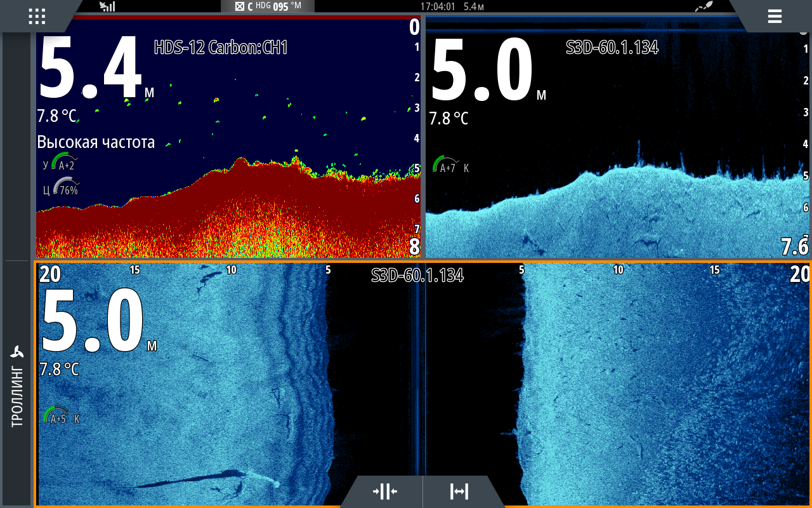Adjust the A+2 sensitivity gauge on sonar

click(x=63, y=163)
